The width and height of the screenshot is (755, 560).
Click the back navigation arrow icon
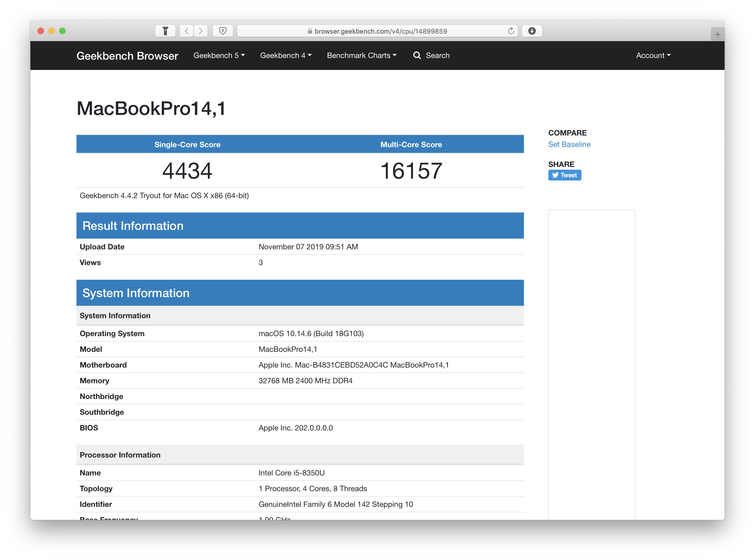tap(187, 31)
